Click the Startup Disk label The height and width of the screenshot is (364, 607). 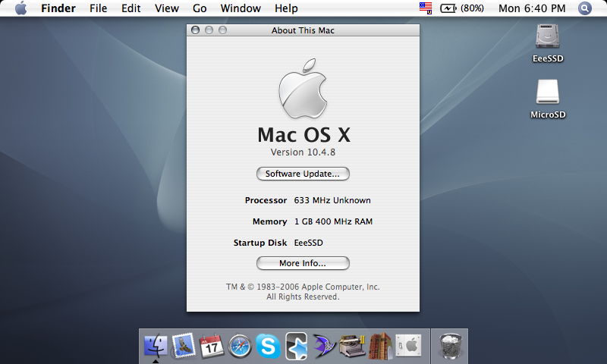pyautogui.click(x=260, y=243)
